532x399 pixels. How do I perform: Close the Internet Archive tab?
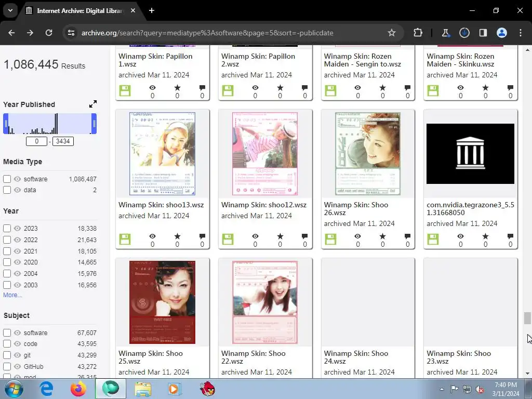(133, 10)
